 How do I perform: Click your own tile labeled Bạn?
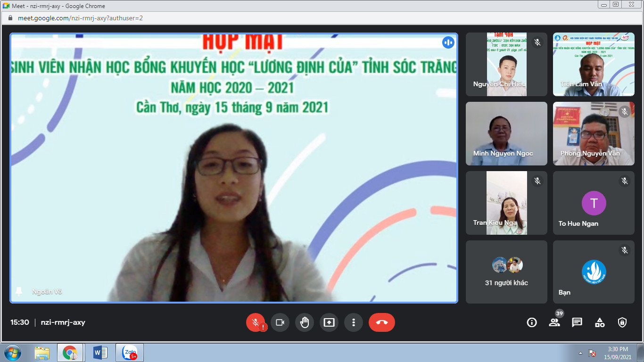(594, 272)
